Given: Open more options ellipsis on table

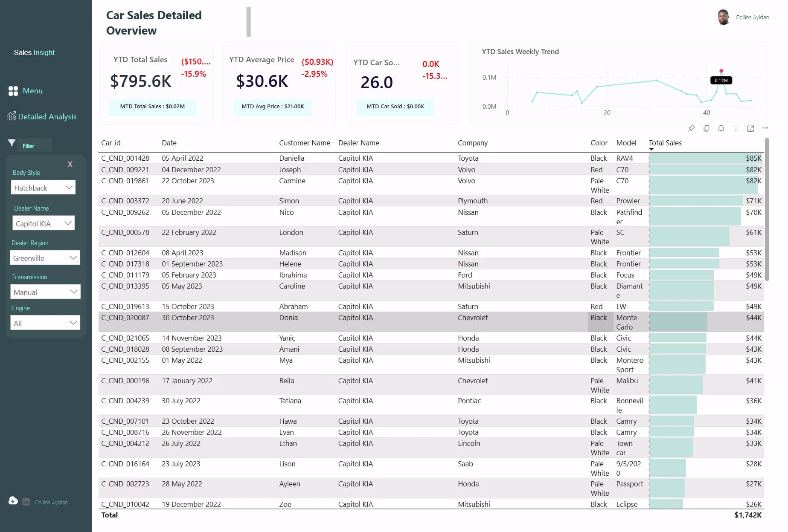Looking at the screenshot, I should (765, 128).
